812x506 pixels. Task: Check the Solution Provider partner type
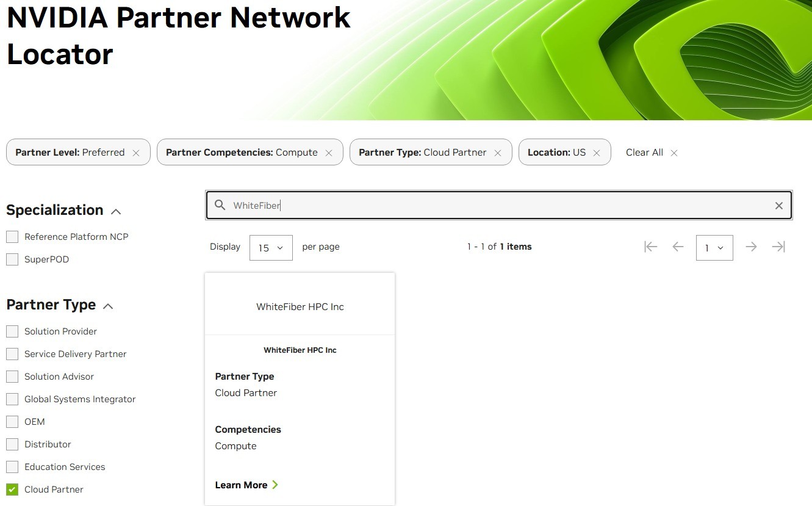coord(12,331)
